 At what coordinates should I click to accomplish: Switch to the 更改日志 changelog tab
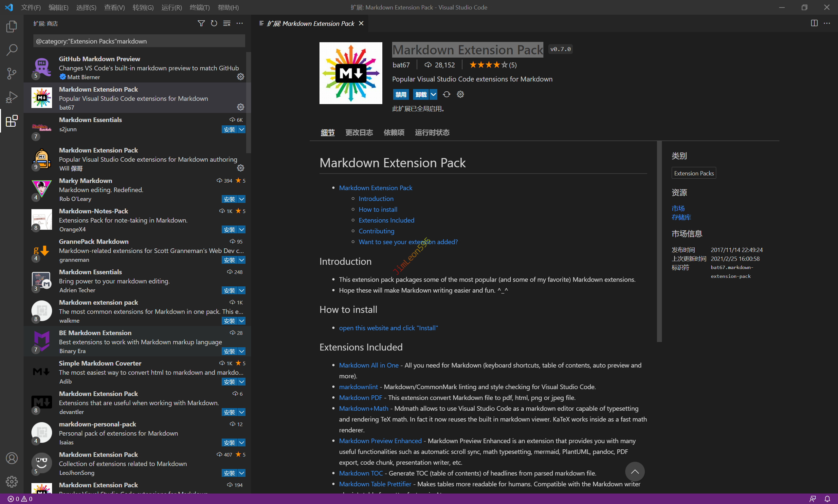(x=359, y=133)
